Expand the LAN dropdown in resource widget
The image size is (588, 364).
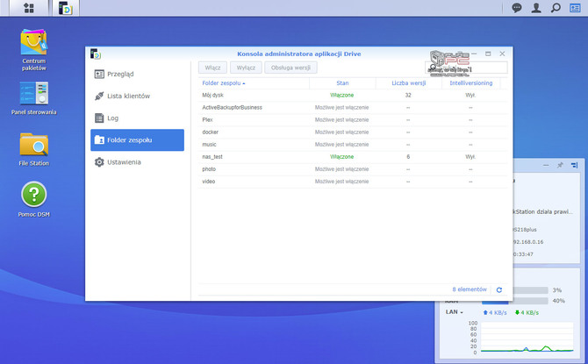455,312
